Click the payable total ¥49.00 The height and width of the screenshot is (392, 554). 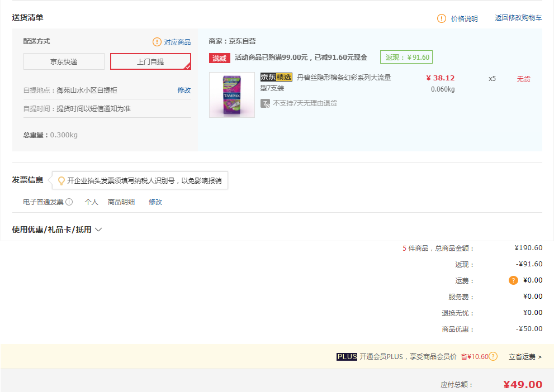[x=523, y=384]
